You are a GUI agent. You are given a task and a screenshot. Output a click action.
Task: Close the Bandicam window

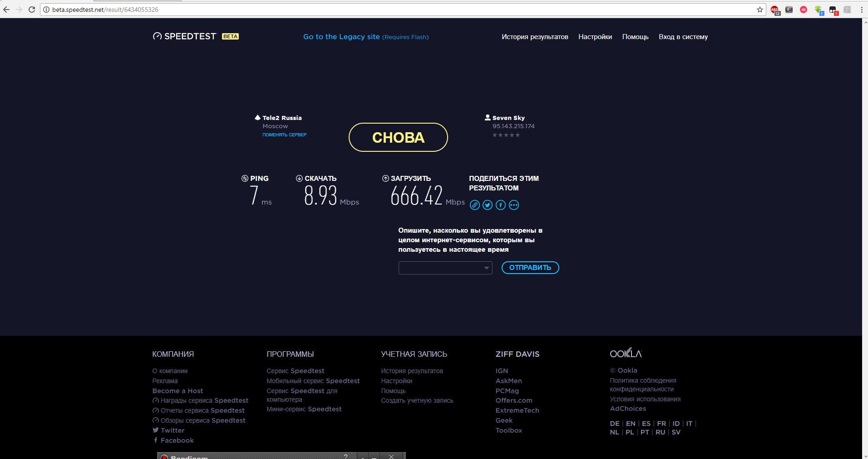pos(391,456)
